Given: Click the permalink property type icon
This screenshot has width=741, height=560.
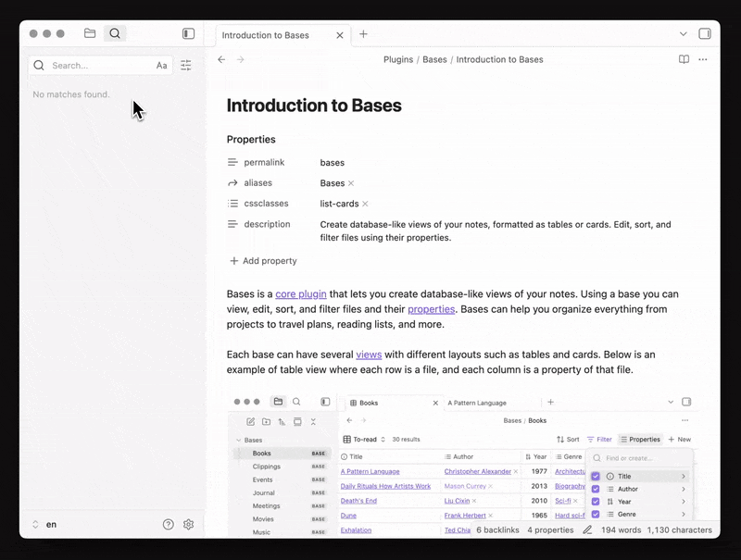Looking at the screenshot, I should click(233, 163).
